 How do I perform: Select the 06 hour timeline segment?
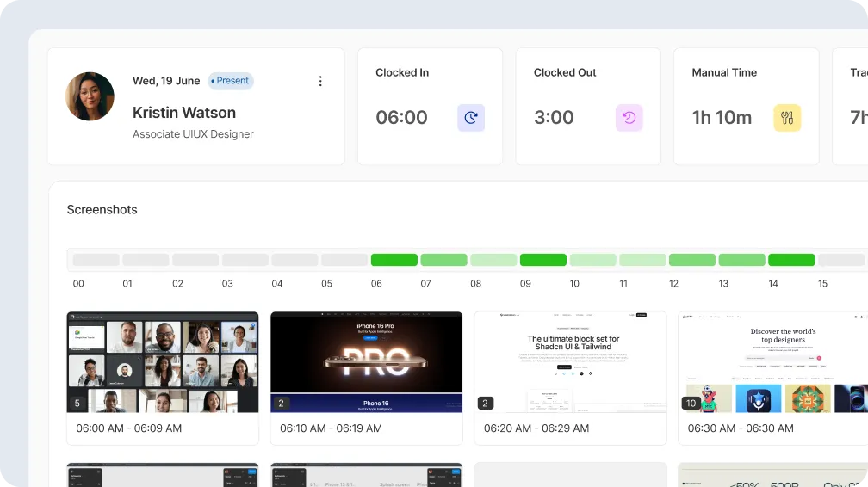click(394, 260)
